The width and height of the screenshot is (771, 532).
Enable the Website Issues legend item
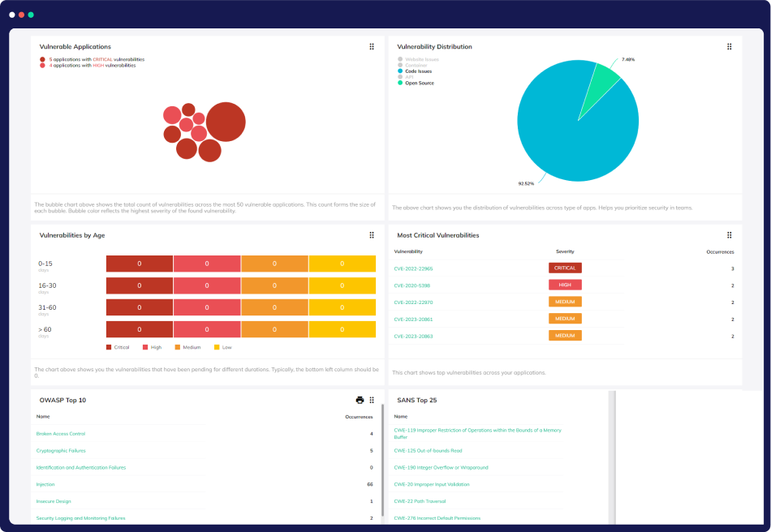pos(421,59)
